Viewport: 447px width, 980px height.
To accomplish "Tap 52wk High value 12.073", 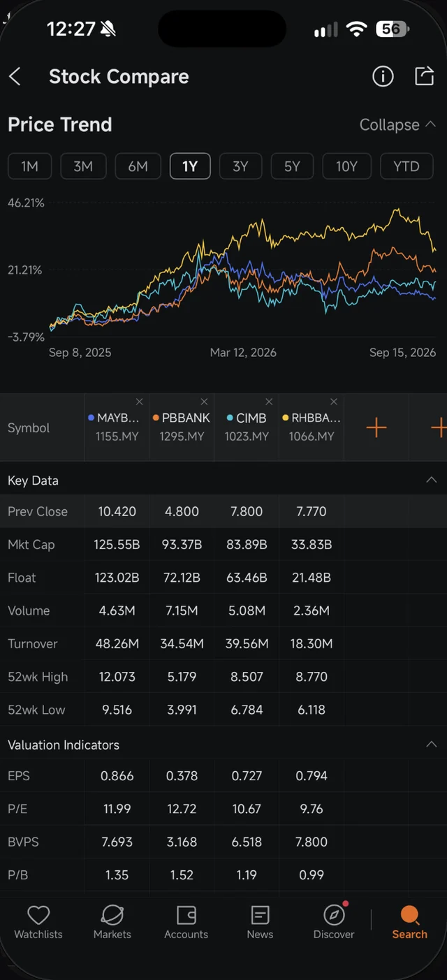I will click(117, 677).
